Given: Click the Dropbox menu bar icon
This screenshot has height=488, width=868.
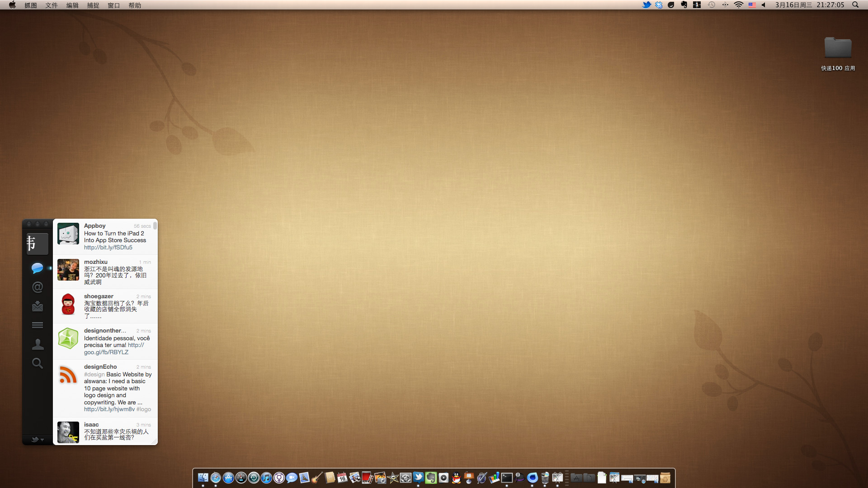Looking at the screenshot, I should [659, 5].
